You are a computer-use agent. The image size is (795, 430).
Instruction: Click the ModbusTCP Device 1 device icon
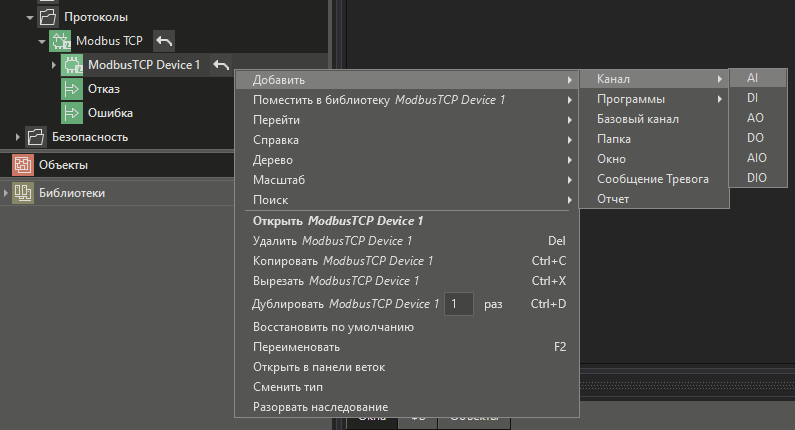73,65
